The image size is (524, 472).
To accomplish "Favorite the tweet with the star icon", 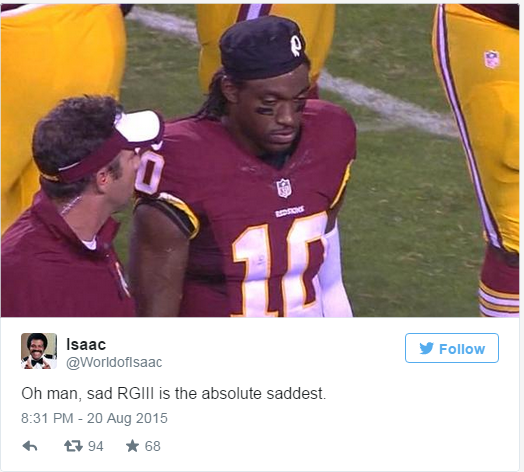I will pyautogui.click(x=132, y=446).
